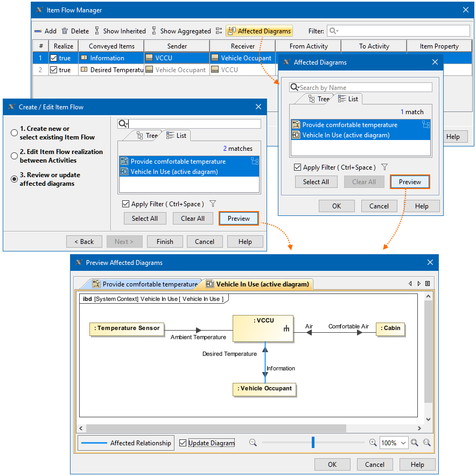The width and height of the screenshot is (476, 476).
Task: Switch to List tab in Create / Edit Item Flow
Action: 177,135
